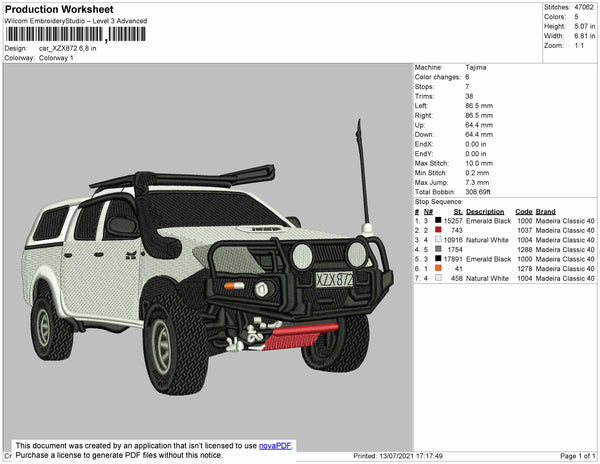
Task: Click the Total Bobbin value '308.69ft'
Action: click(478, 192)
